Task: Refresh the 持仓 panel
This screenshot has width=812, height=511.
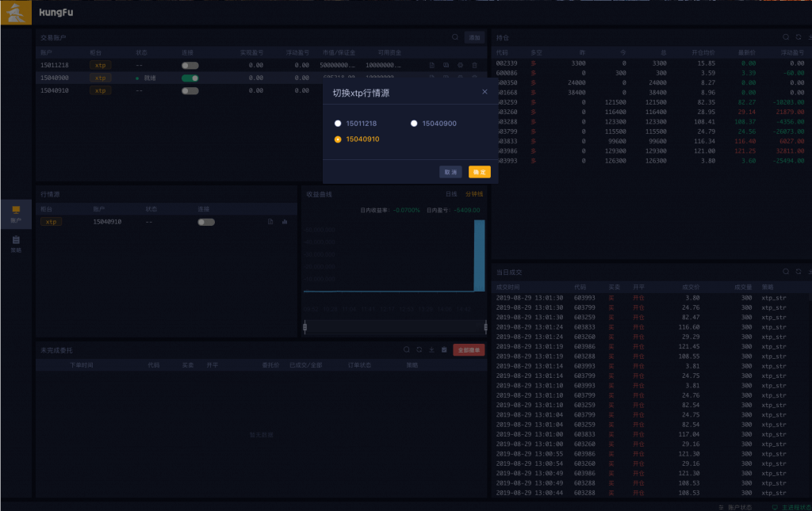Action: 799,37
